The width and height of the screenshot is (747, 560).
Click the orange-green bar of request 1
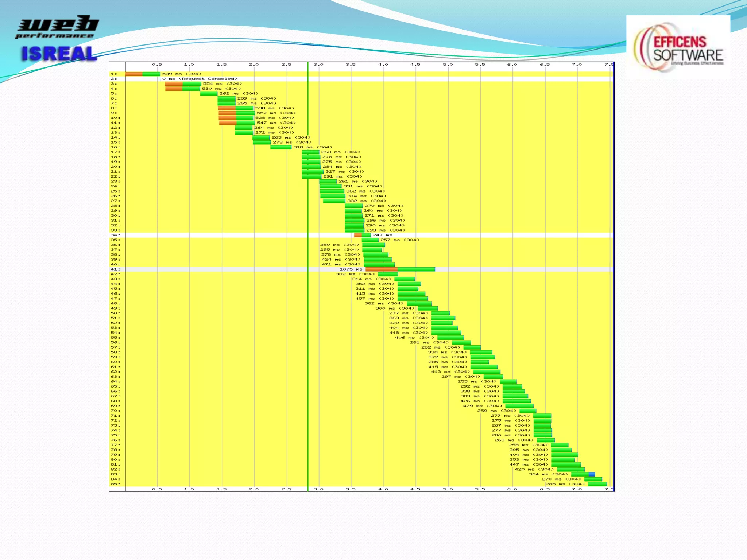pos(143,74)
